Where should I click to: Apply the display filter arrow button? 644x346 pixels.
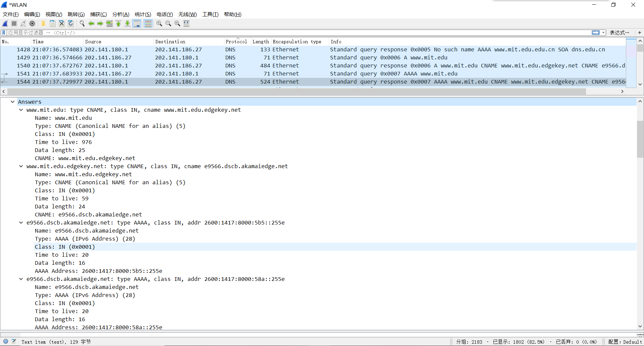point(596,33)
